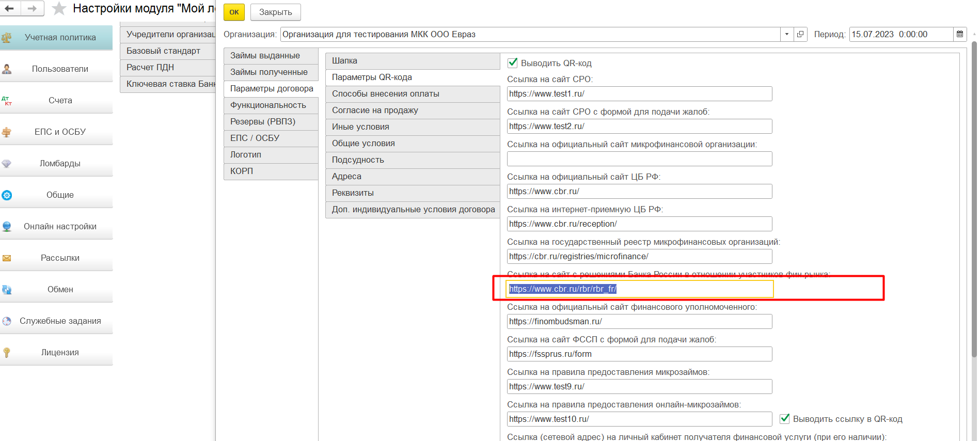This screenshot has height=441, width=980.
Task: Toggle Выводить ссылку в QR-код checkbox
Action: (785, 419)
